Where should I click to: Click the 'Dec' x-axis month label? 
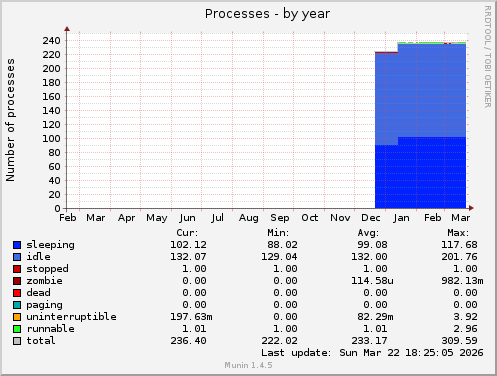371,218
